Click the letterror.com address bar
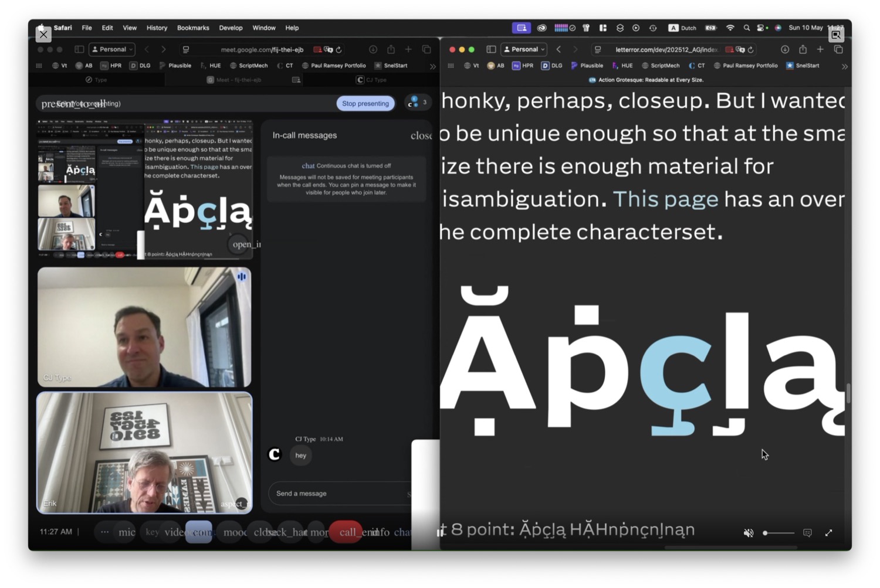Viewport: 880px width, 588px height. point(674,50)
